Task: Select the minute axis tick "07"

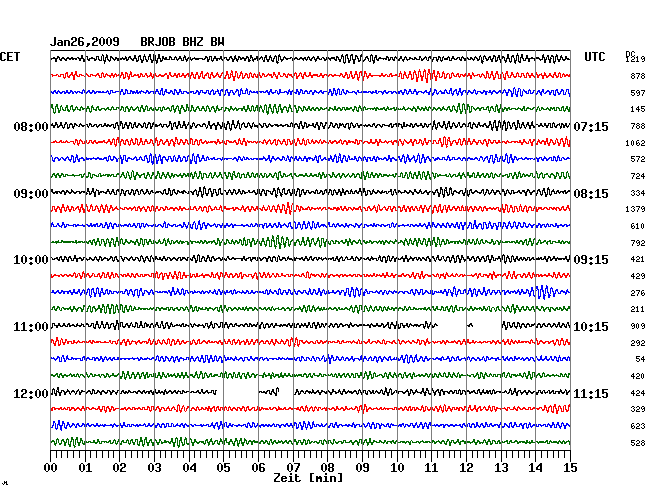Action: (x=293, y=468)
